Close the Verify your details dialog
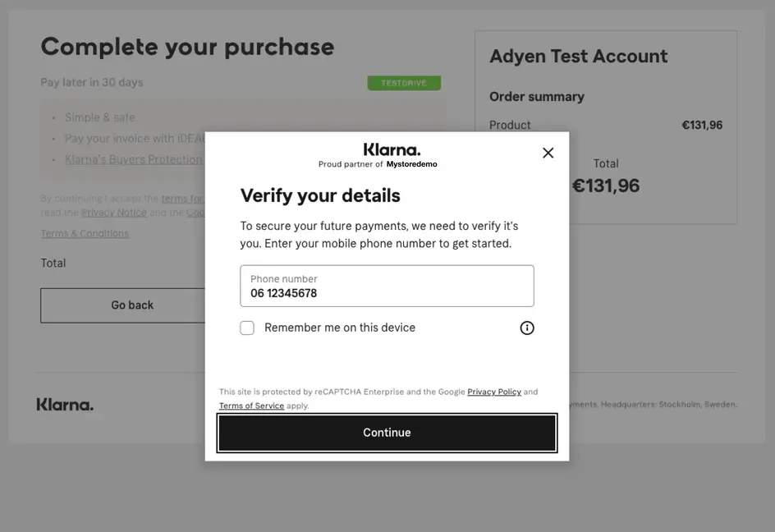Image resolution: width=775 pixels, height=532 pixels. click(548, 152)
